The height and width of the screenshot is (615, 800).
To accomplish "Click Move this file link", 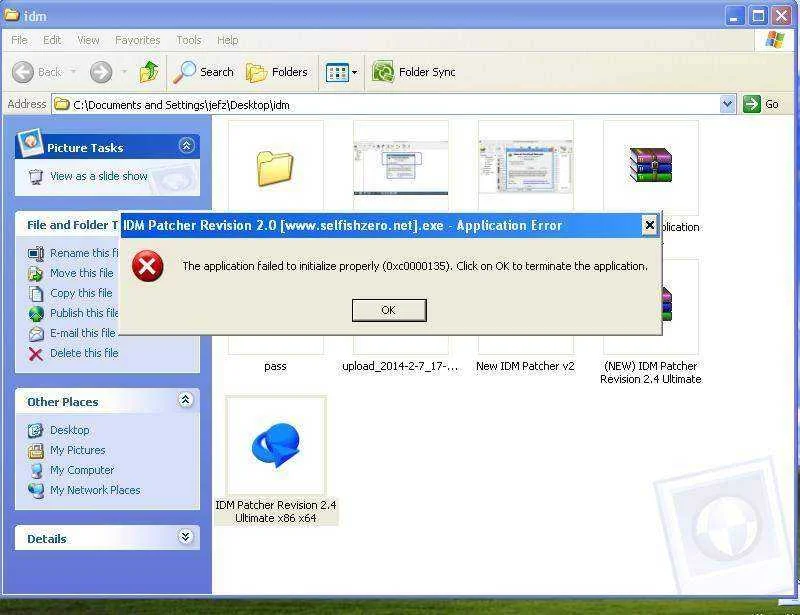I will pyautogui.click(x=82, y=273).
